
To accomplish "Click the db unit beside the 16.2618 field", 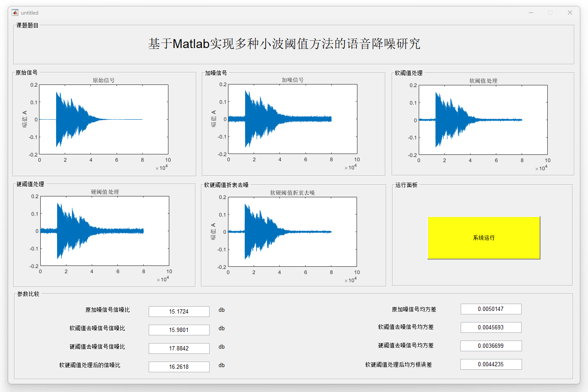I will click(x=222, y=365).
